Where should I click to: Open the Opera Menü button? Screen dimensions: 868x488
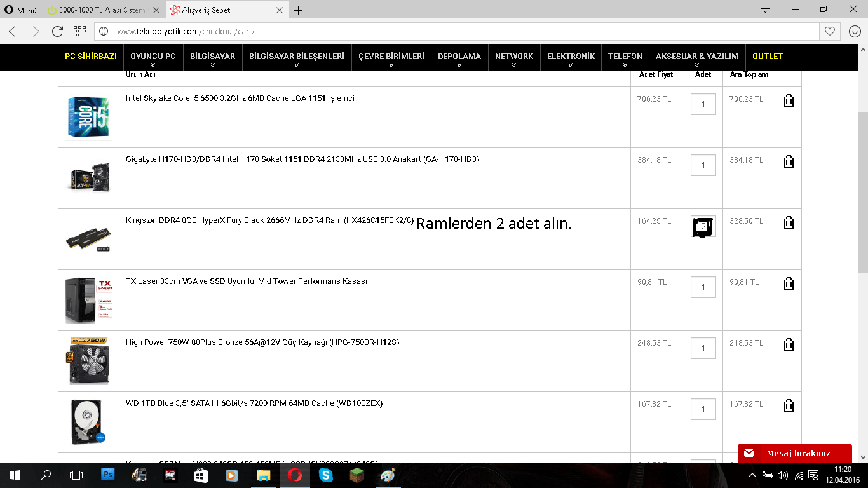pos(21,10)
